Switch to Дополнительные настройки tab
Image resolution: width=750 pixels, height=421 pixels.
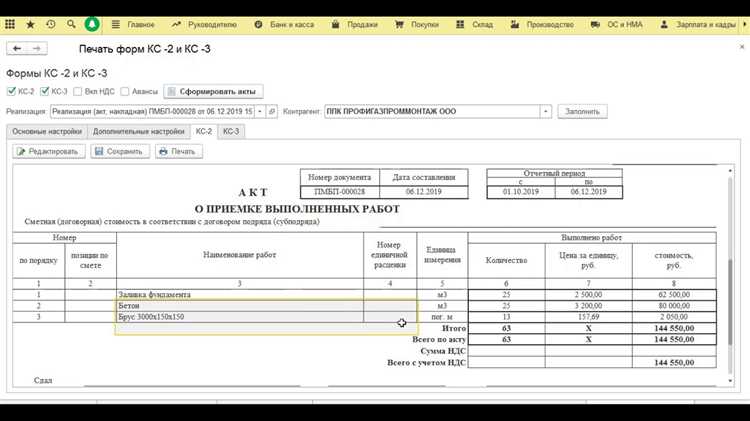(x=139, y=132)
